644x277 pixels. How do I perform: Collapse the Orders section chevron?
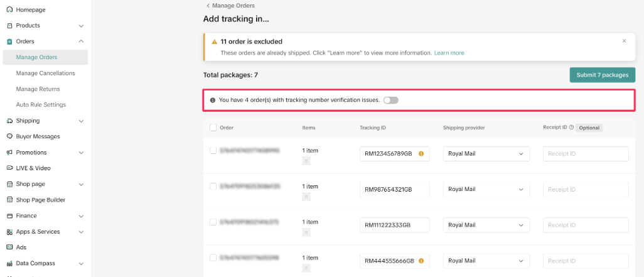click(81, 41)
